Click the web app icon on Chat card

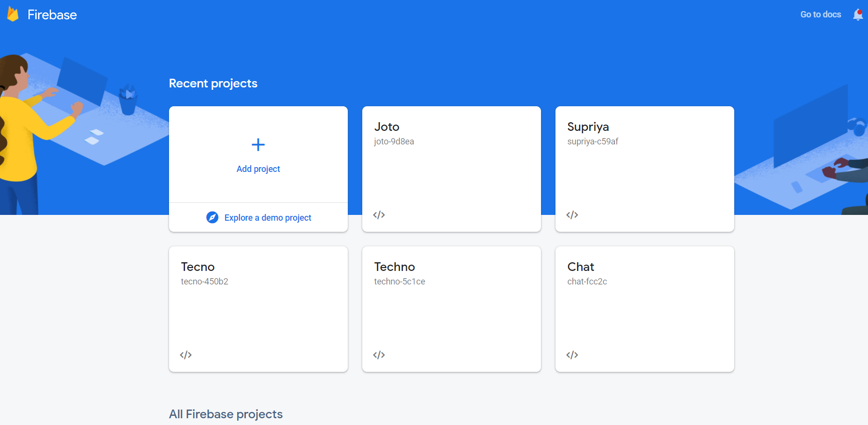[x=572, y=355]
